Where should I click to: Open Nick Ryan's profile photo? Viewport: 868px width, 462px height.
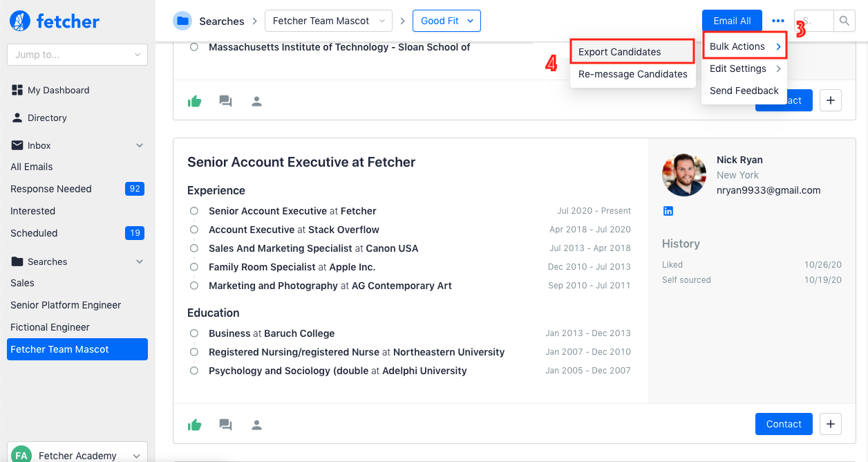point(684,174)
